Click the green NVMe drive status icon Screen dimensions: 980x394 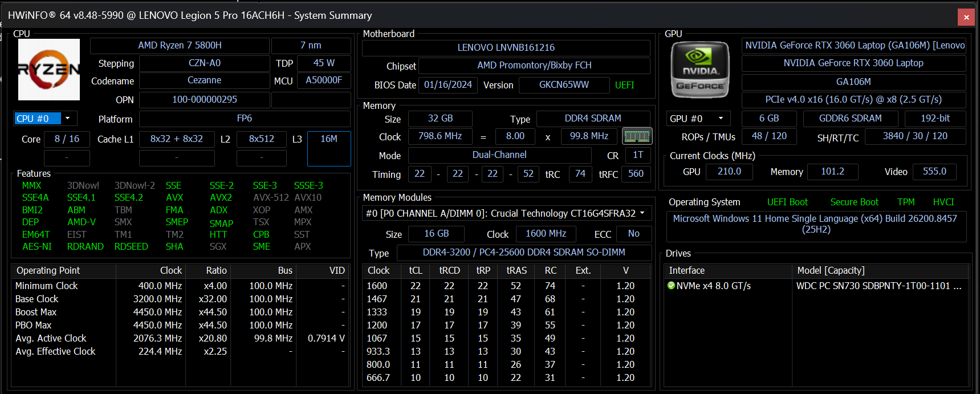pos(671,286)
